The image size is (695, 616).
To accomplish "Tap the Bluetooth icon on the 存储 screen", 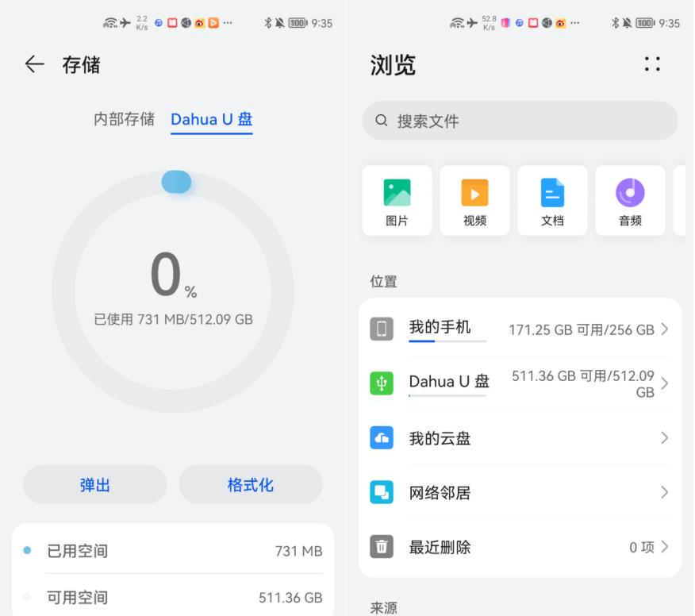I will coord(267,22).
